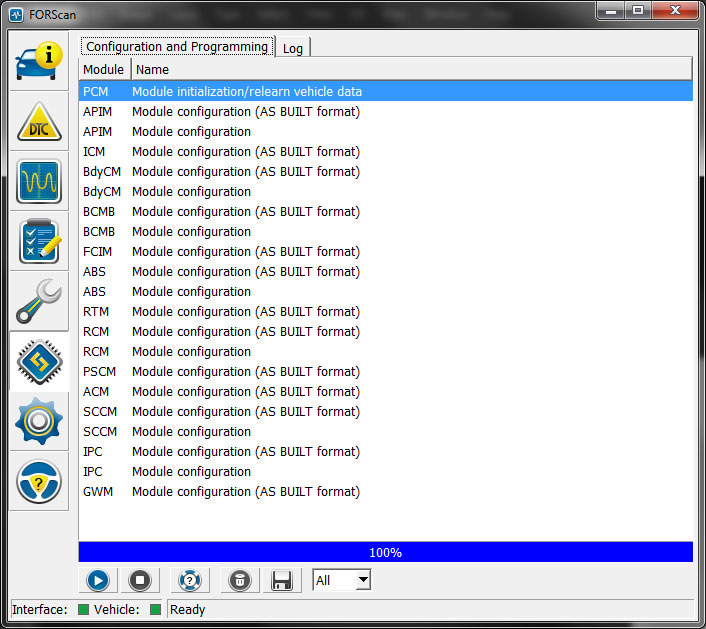Click the Stop button in bottom toolbar
The height and width of the screenshot is (629, 706).
coord(140,580)
